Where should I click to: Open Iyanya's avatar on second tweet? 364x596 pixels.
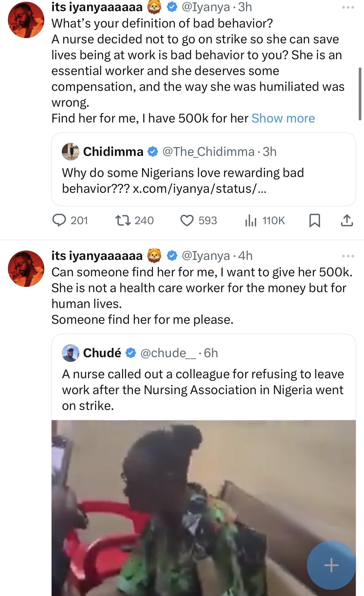tap(26, 268)
